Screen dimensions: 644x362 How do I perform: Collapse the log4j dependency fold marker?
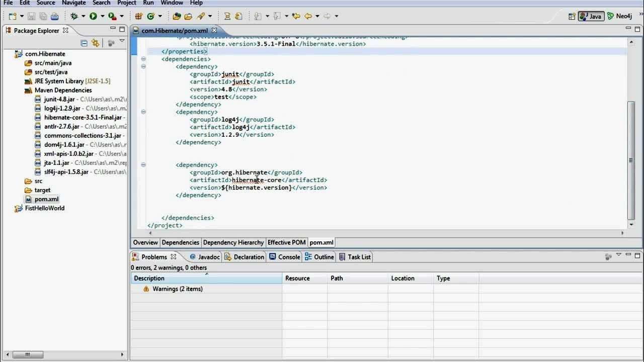coord(143,112)
